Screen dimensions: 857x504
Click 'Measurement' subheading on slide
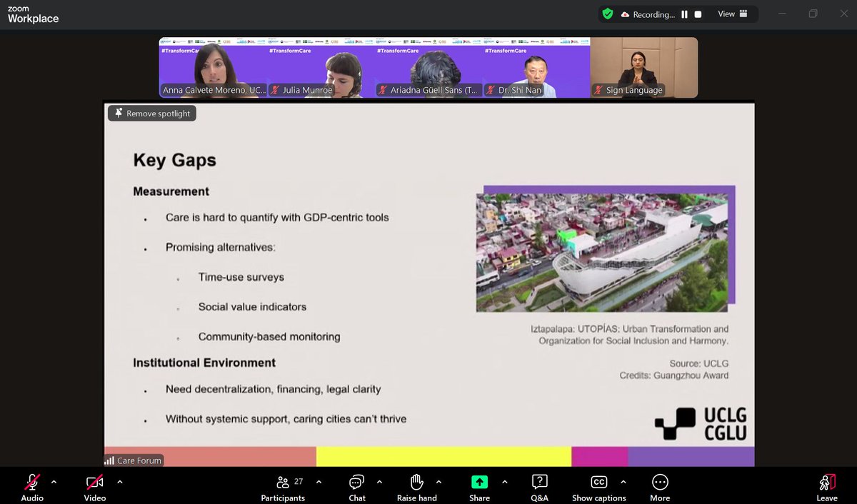(171, 191)
